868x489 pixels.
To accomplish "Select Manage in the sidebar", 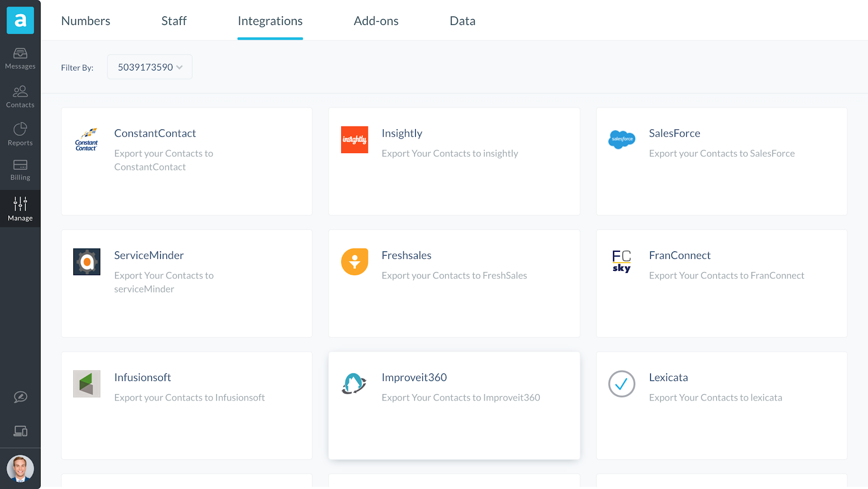I will [20, 209].
